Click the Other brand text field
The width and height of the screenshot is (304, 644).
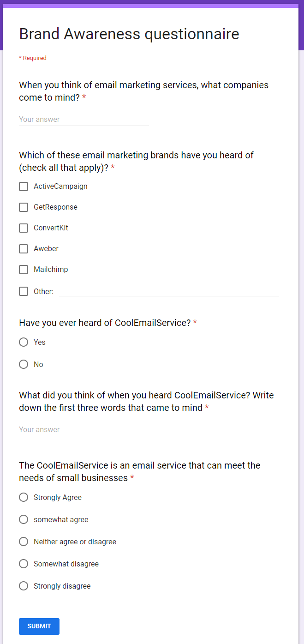pos(169,291)
